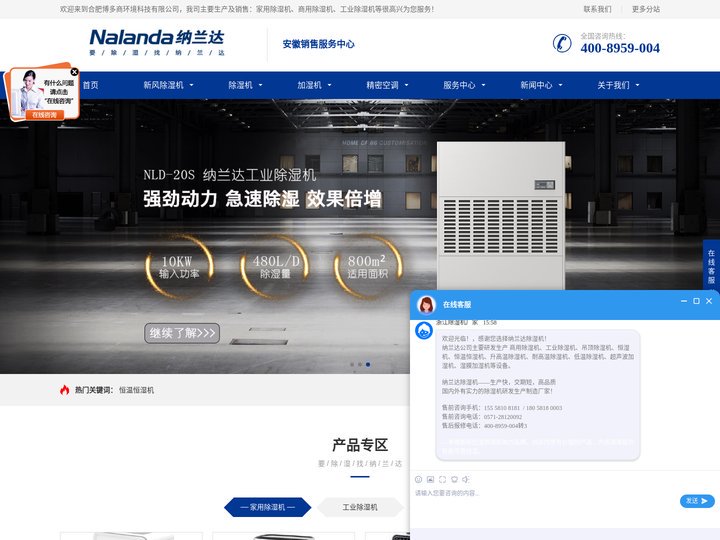Viewport: 720px width, 540px height.
Task: Open 更多分站 link in top bar
Action: click(646, 9)
